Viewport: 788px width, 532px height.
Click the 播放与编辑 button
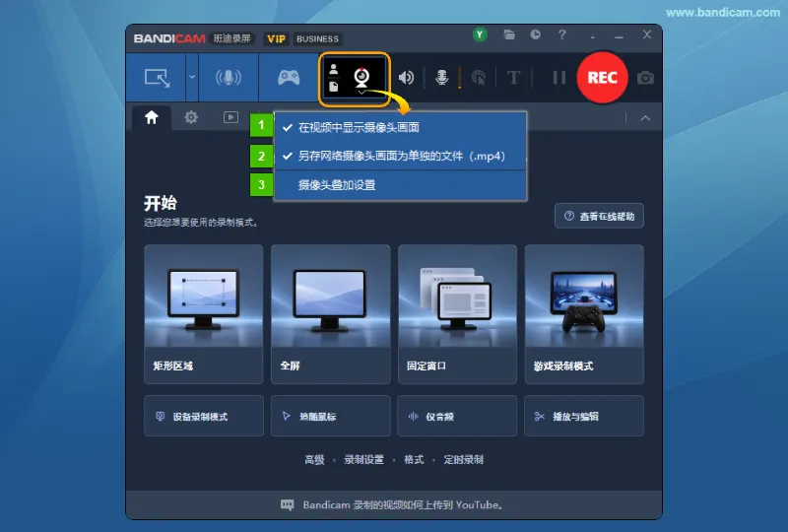coord(584,416)
